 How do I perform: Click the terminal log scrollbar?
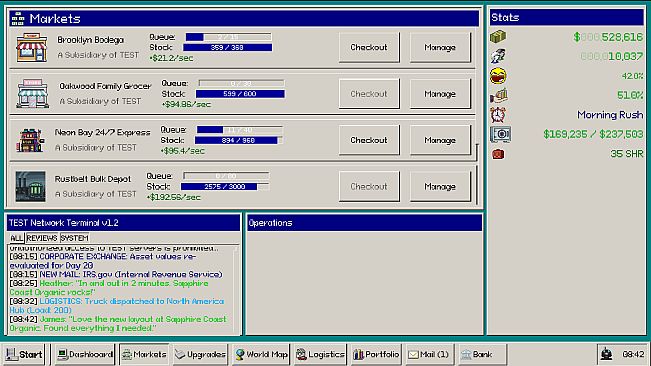pos(237,289)
